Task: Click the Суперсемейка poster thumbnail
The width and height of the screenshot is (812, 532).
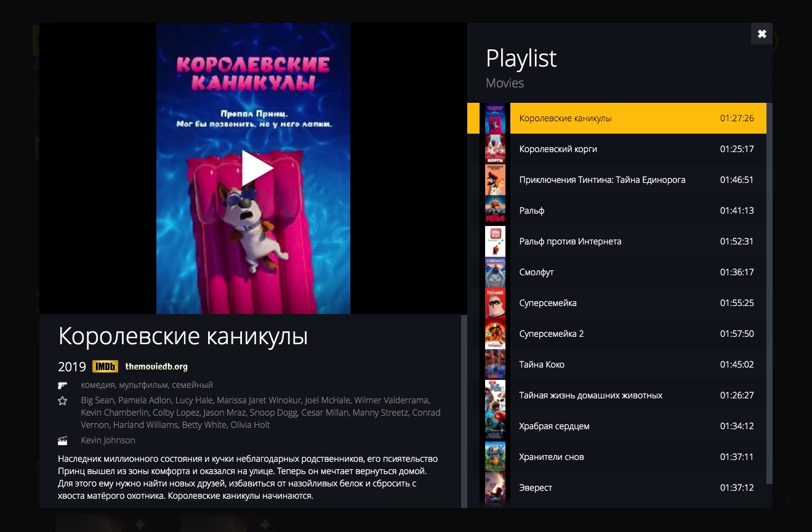Action: point(495,303)
